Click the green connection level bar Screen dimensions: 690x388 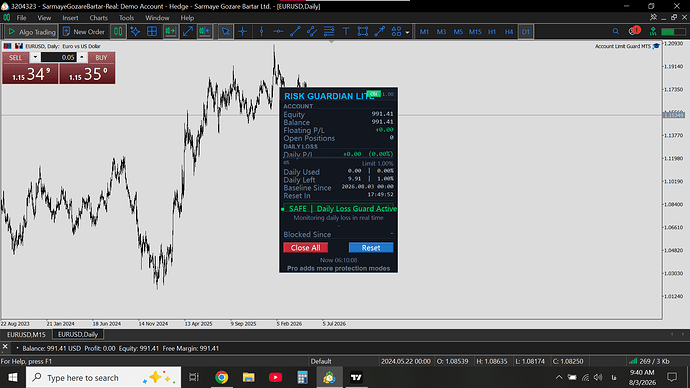(673, 32)
